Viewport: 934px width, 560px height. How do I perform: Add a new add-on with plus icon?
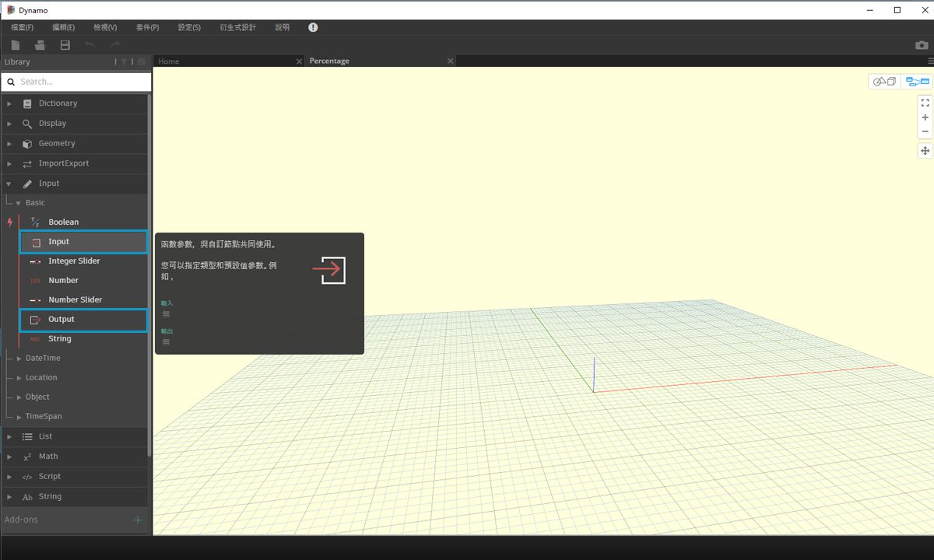[138, 520]
